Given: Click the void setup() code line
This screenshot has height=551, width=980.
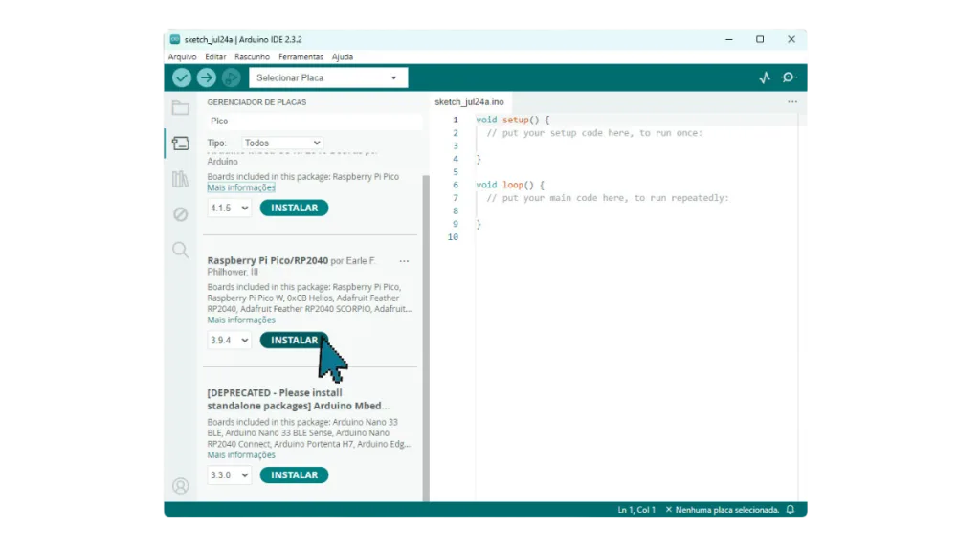Looking at the screenshot, I should (x=513, y=120).
